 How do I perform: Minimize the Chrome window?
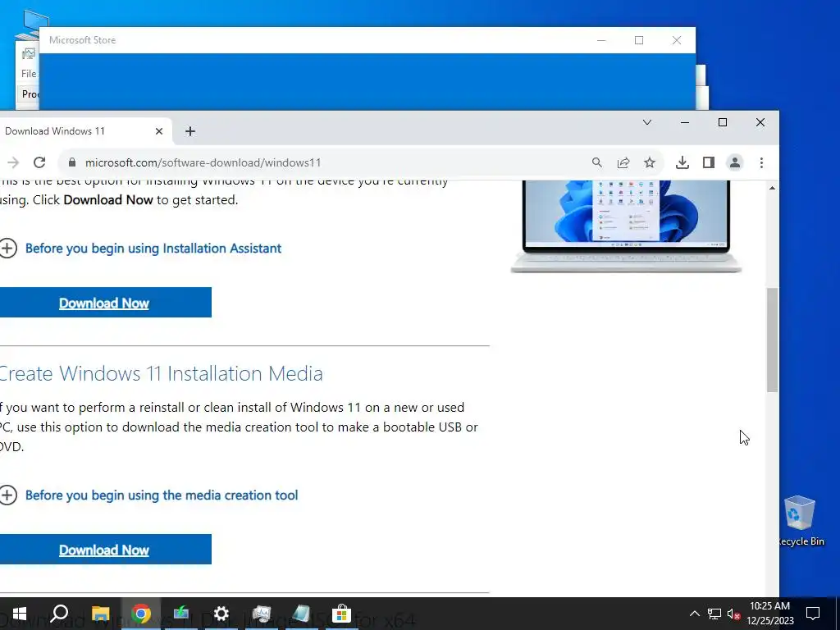(x=685, y=123)
